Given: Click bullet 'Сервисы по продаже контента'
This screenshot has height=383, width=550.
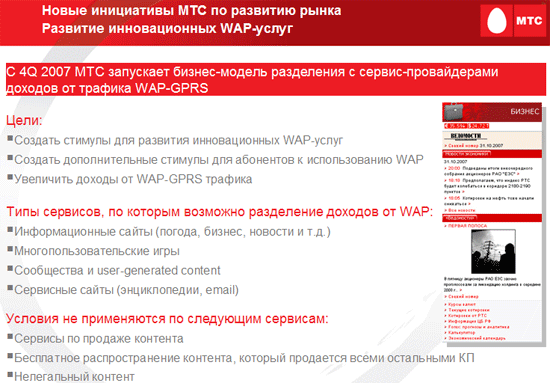Looking at the screenshot, I should [99, 339].
